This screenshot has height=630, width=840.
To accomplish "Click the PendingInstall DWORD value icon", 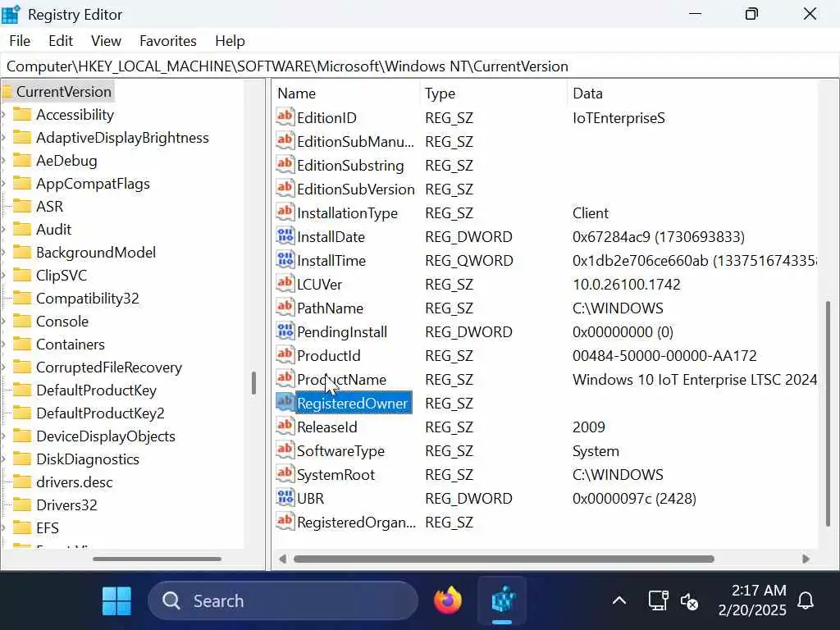I will (x=285, y=331).
